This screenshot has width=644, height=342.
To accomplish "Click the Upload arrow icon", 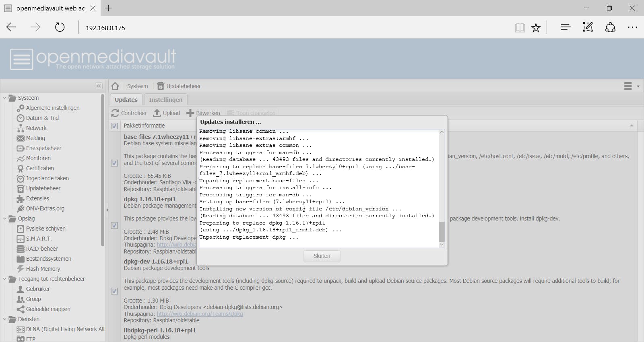I will 157,113.
